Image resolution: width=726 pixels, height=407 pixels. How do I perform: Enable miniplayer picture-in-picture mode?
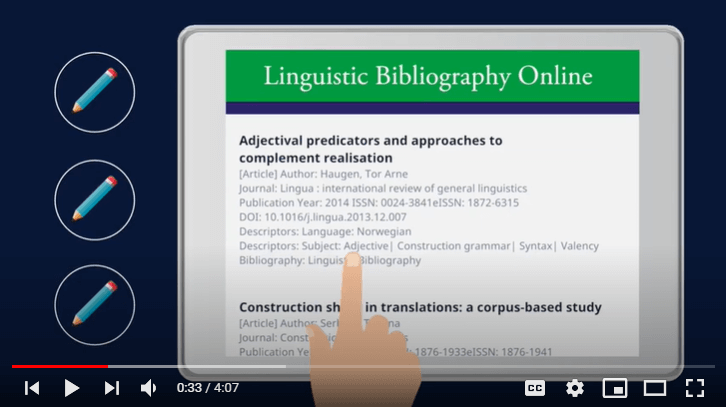615,388
